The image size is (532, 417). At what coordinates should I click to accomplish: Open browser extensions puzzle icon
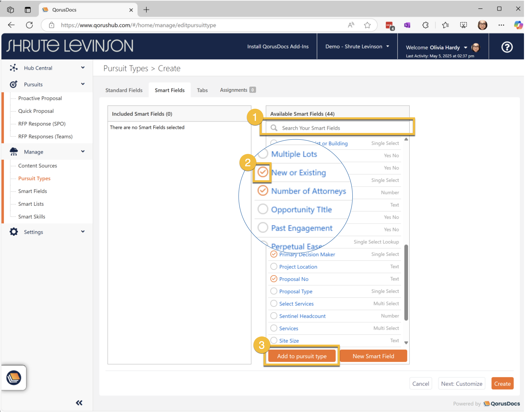coord(425,25)
